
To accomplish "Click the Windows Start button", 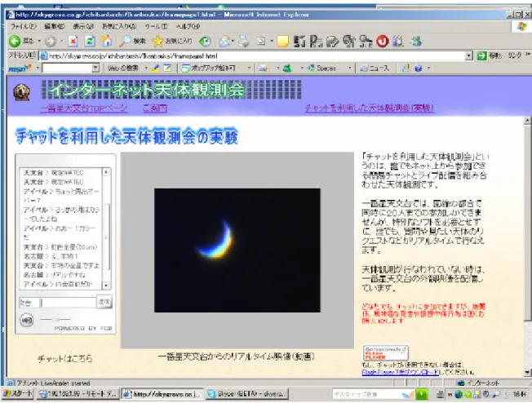I will (18, 394).
